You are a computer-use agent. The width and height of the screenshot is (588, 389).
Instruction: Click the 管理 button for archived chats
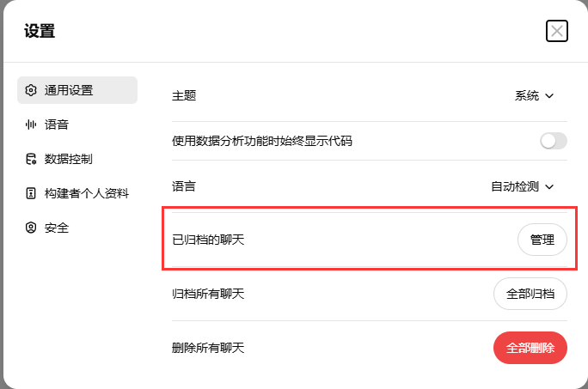pyautogui.click(x=542, y=240)
